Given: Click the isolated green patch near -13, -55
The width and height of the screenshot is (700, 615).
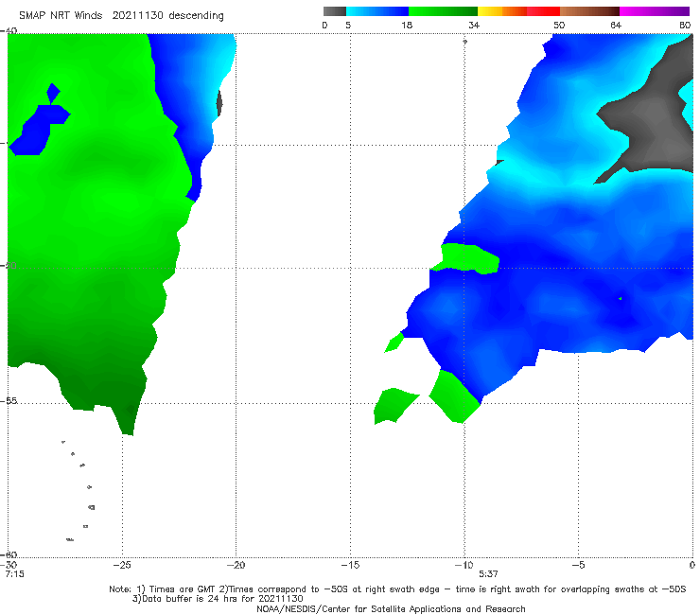Looking at the screenshot, I should [395, 406].
